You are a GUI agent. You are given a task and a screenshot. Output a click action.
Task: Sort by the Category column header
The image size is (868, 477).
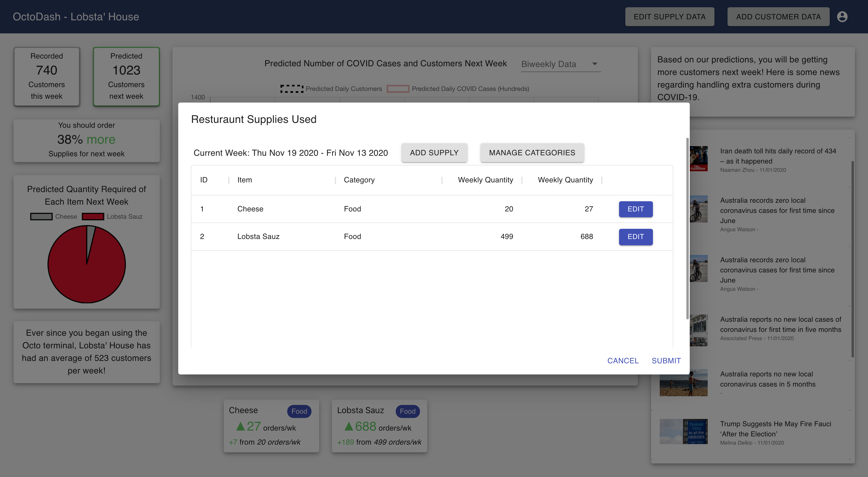[359, 180]
